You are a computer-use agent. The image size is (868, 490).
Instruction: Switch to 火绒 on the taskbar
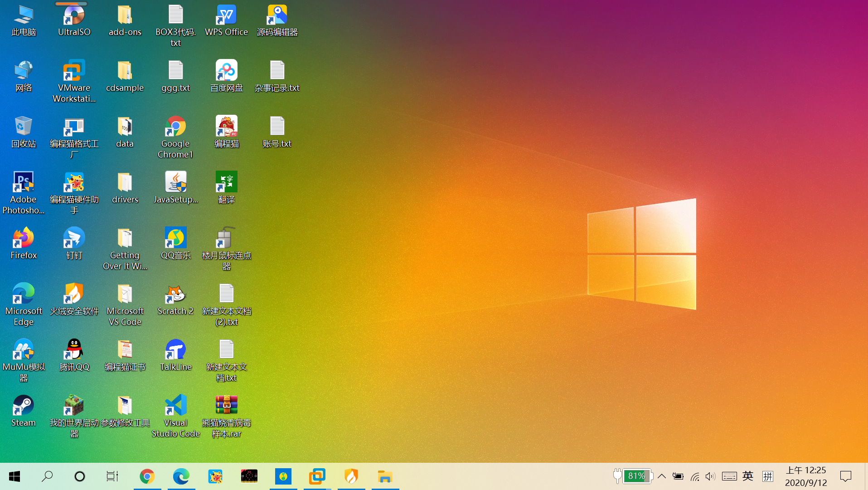tap(351, 476)
